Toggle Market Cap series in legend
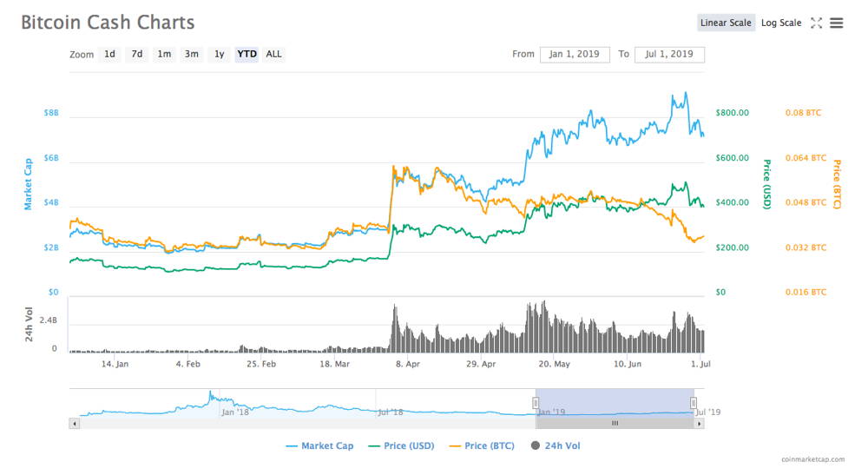868x475 pixels. point(319,445)
